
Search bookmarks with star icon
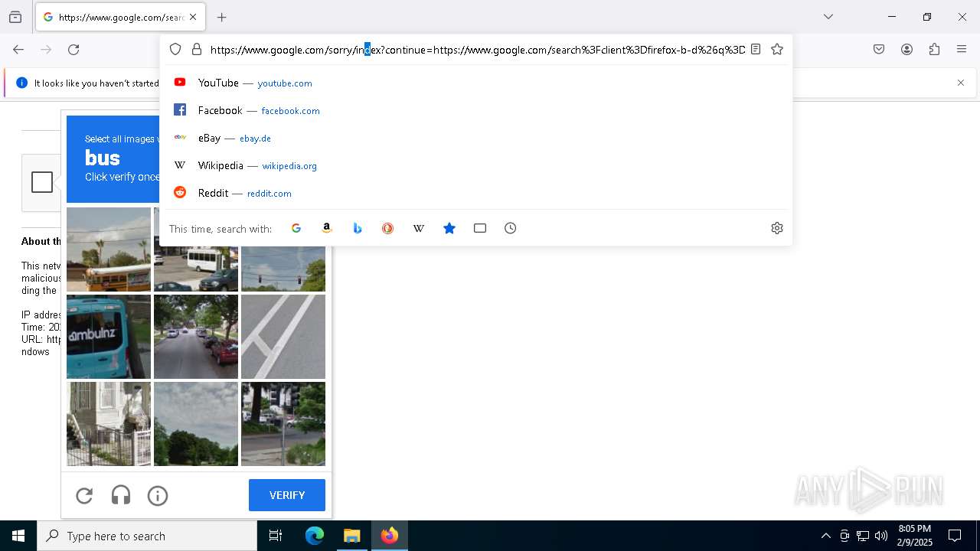coord(449,228)
